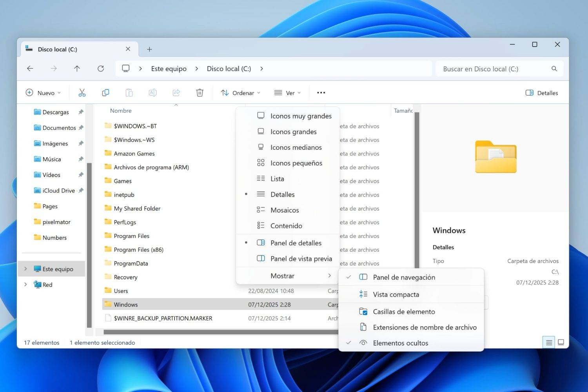Close the Disco local (C:) tab
Viewport: 588px width, 392px height.
[128, 49]
